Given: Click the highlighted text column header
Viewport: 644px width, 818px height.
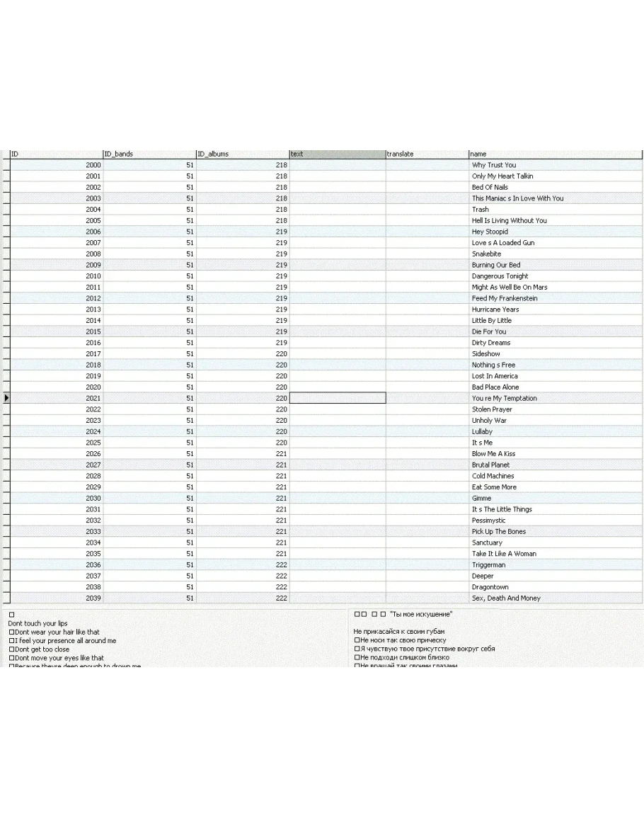Looking at the screenshot, I should tap(337, 154).
